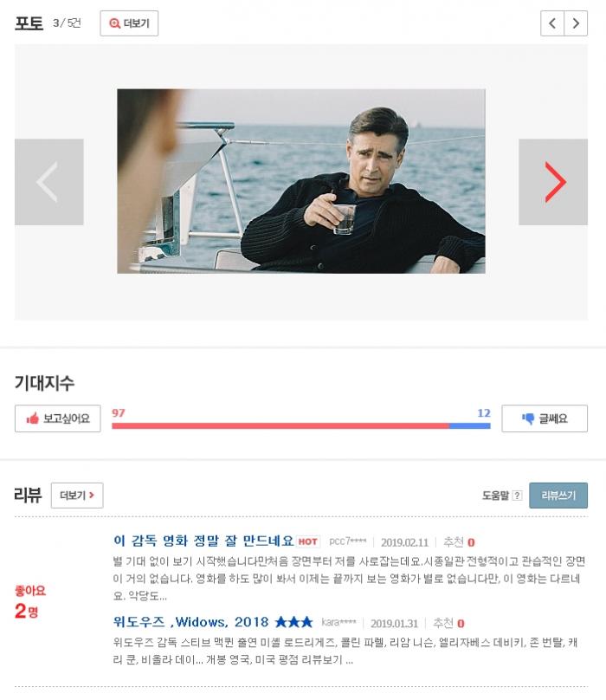Click the thumbs-down 글쎄요 button
This screenshot has width=606, height=700.
(x=545, y=418)
